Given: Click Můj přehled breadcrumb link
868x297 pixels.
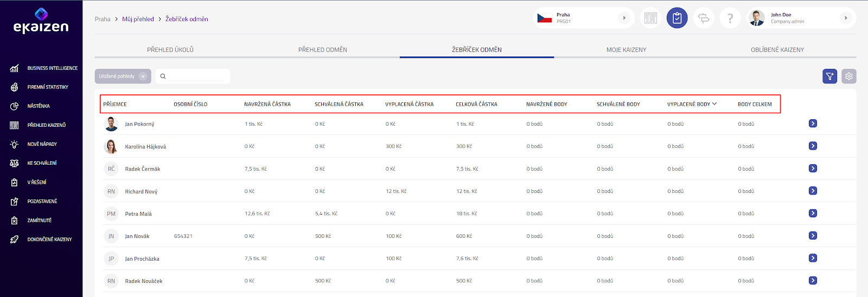Looking at the screenshot, I should pos(138,19).
